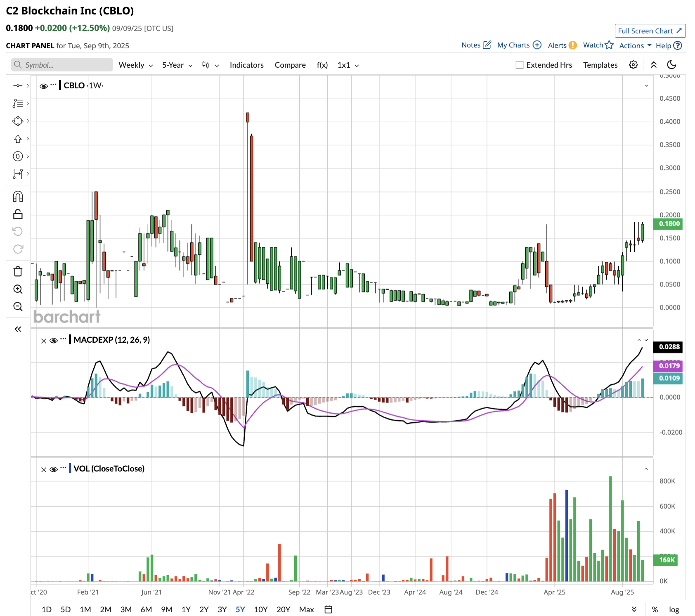The width and height of the screenshot is (695, 616).
Task: Select the line drawing tool in the sidebar
Action: click(x=18, y=85)
